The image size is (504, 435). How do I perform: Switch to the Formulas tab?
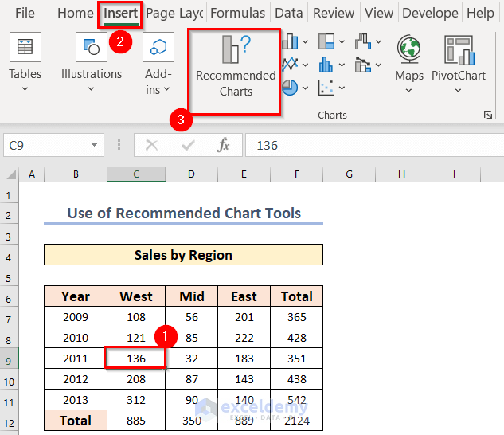click(x=237, y=14)
